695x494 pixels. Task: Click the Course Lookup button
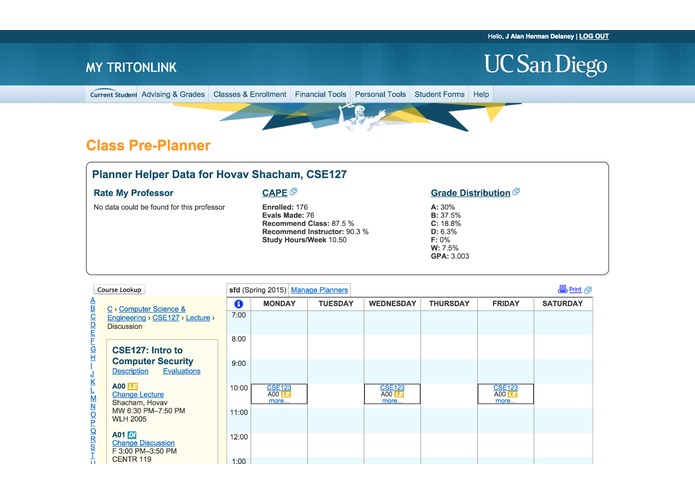click(119, 290)
